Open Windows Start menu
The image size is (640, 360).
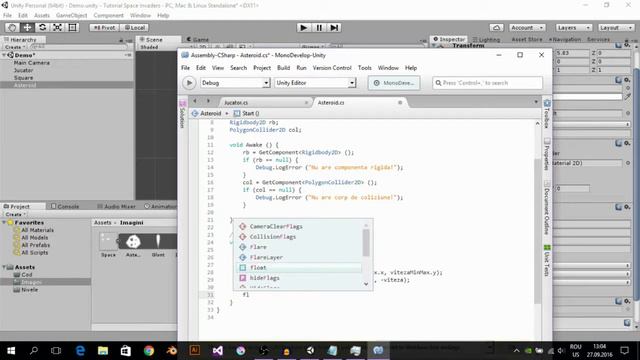click(x=11, y=351)
